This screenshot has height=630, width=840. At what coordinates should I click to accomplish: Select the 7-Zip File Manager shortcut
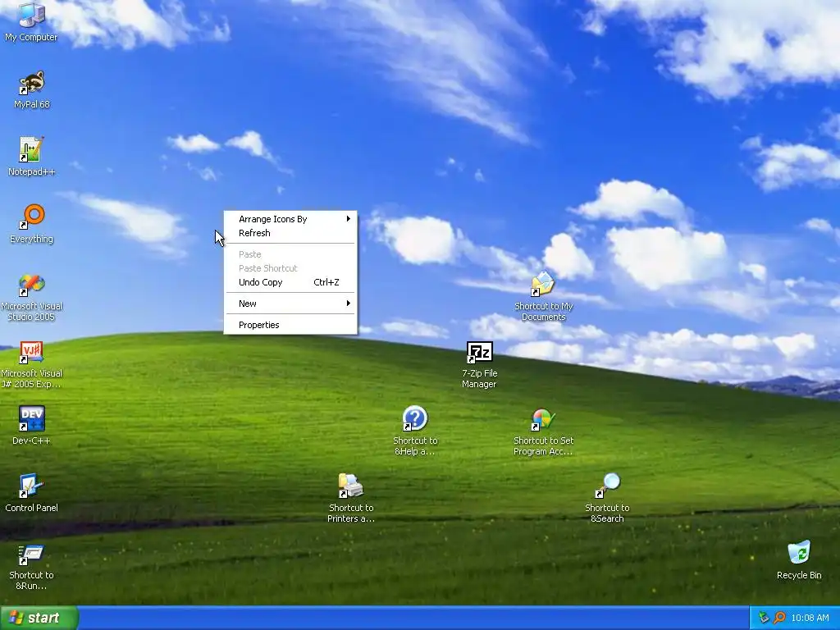pyautogui.click(x=479, y=364)
